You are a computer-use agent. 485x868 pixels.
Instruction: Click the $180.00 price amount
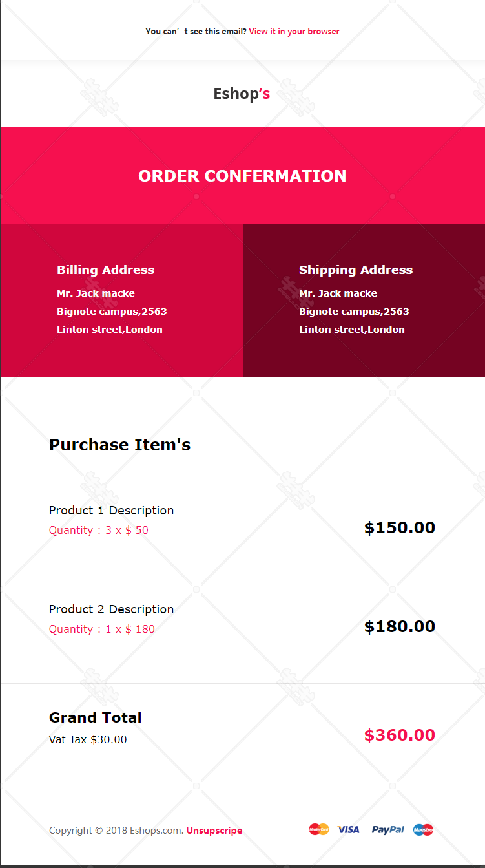point(400,626)
